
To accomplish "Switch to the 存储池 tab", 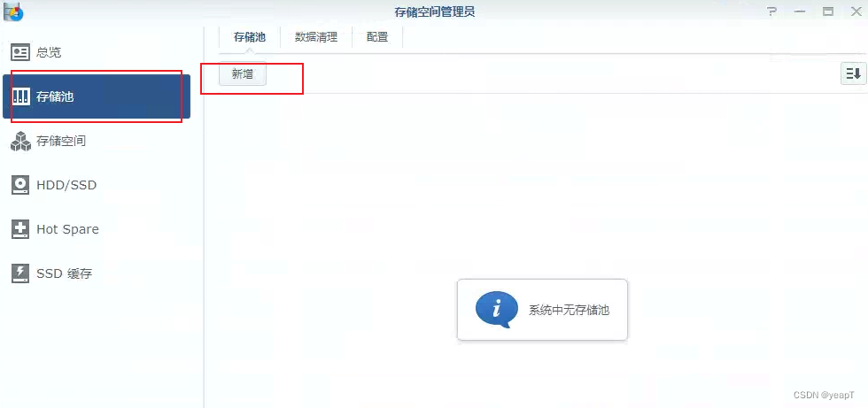I will (250, 37).
